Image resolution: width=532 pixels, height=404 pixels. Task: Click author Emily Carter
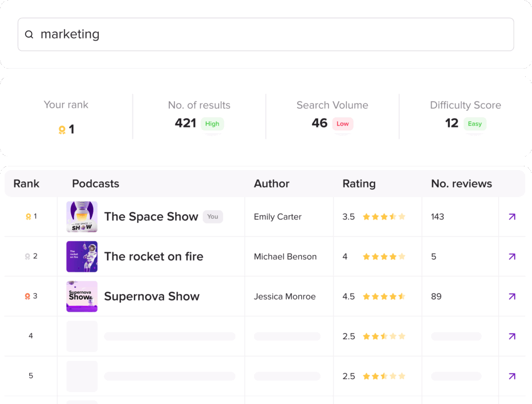[277, 217]
